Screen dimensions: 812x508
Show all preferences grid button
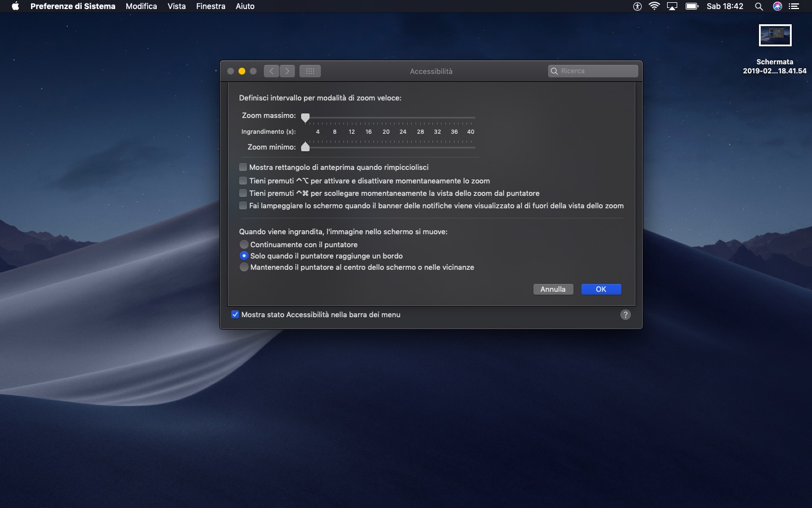tap(310, 71)
